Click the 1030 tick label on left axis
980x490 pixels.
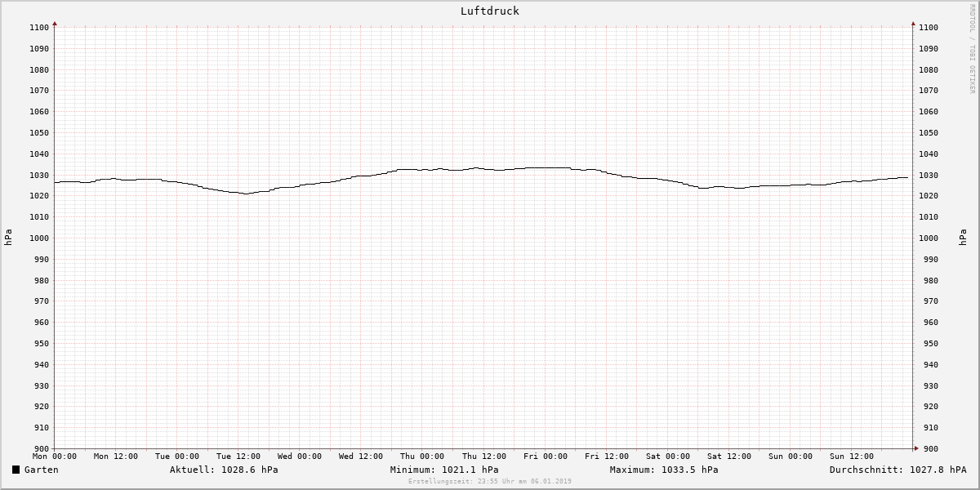(x=40, y=175)
